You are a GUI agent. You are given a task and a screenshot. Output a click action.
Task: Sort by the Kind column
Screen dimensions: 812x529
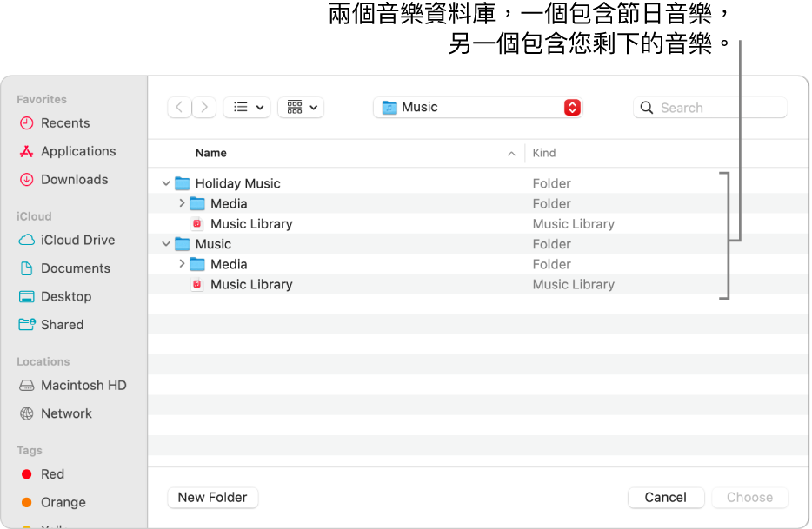(x=543, y=153)
